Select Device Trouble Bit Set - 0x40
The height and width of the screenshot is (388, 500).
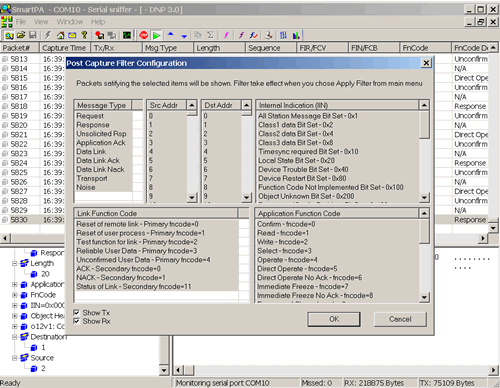338,169
